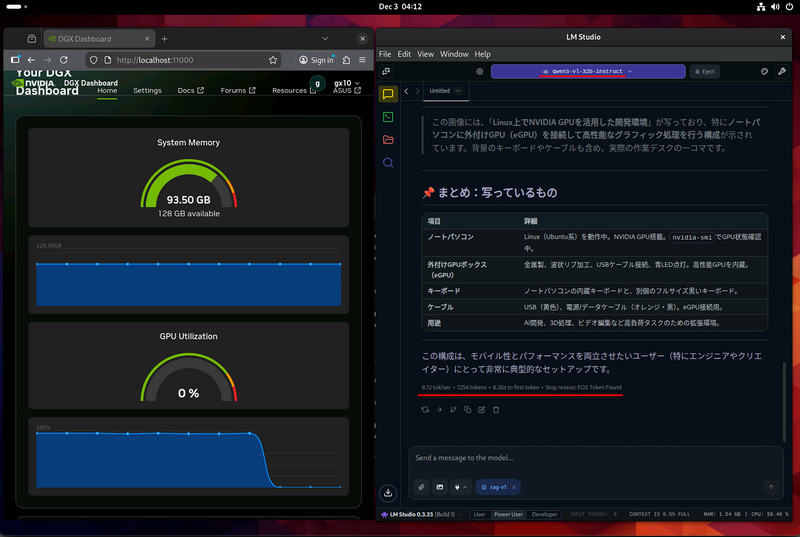The width and height of the screenshot is (800, 537).
Task: Edit the assistant message
Action: pos(482,410)
